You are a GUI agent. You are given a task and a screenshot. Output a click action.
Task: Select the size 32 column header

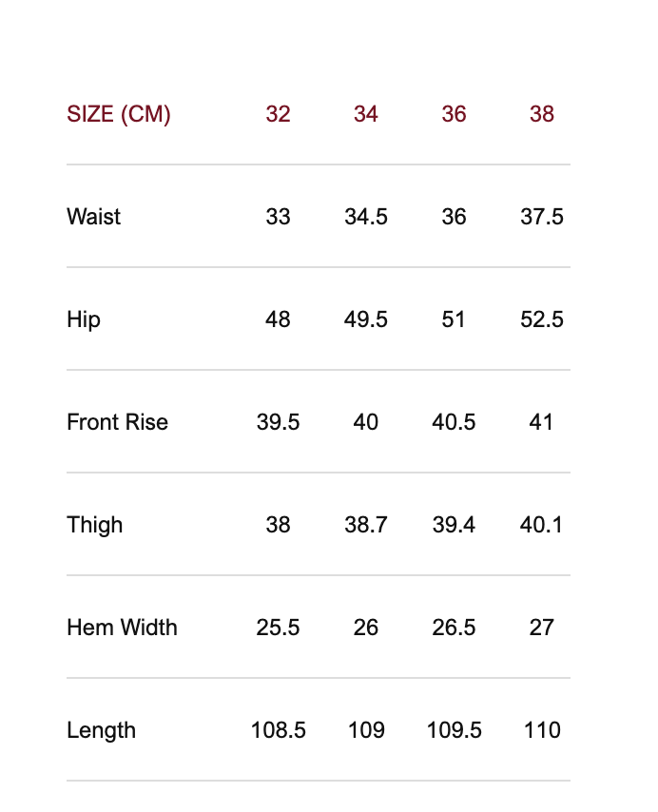point(278,114)
